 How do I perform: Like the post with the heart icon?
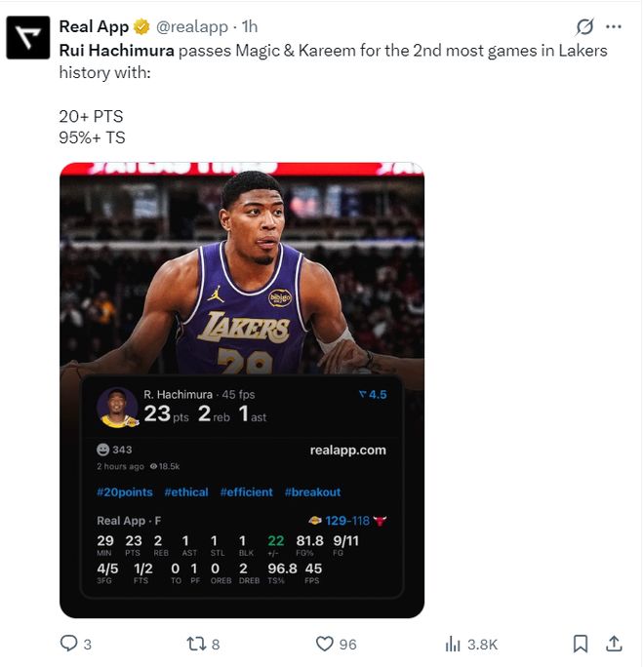[325, 644]
